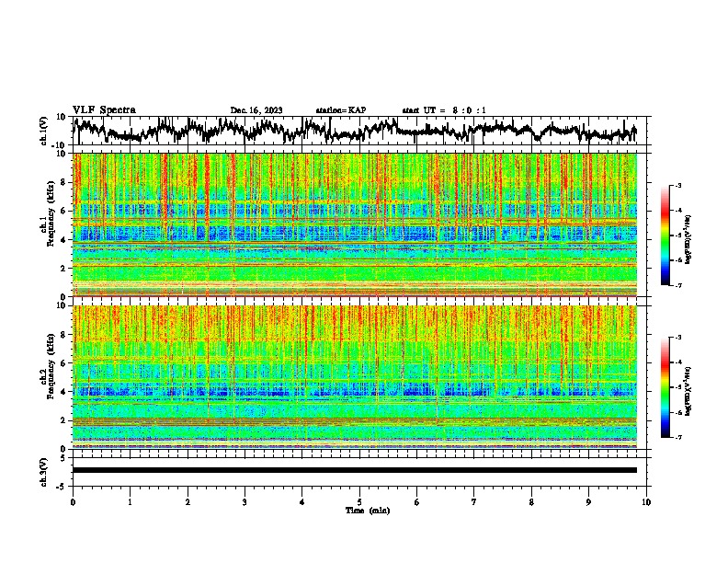
Task: Click the "3" tick on Time axis
Action: pyautogui.click(x=245, y=502)
